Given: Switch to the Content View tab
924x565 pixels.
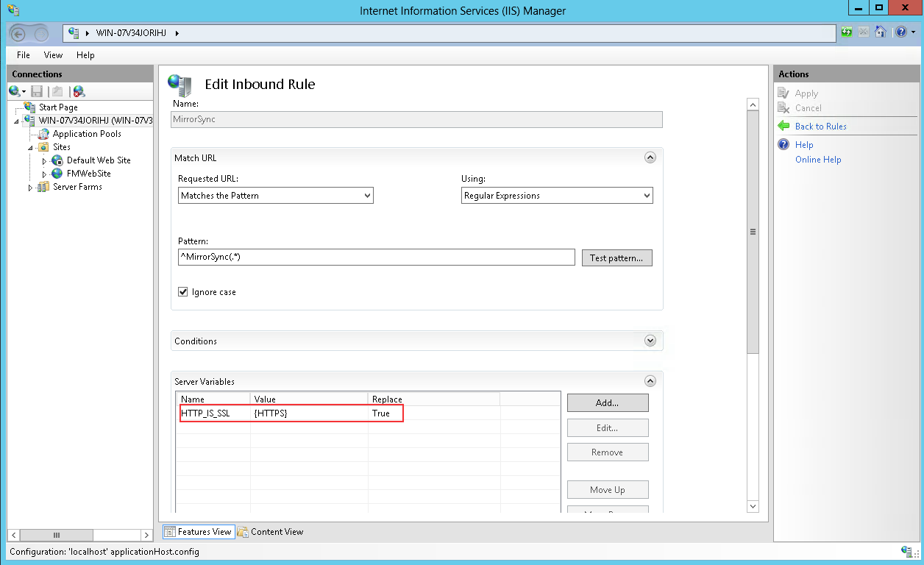Looking at the screenshot, I should (270, 532).
